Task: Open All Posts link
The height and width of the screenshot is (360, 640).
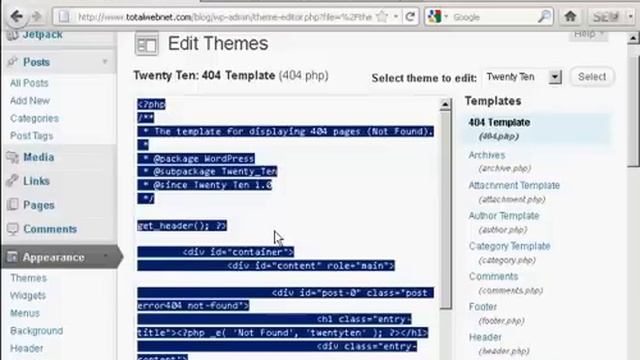Action: (29, 83)
